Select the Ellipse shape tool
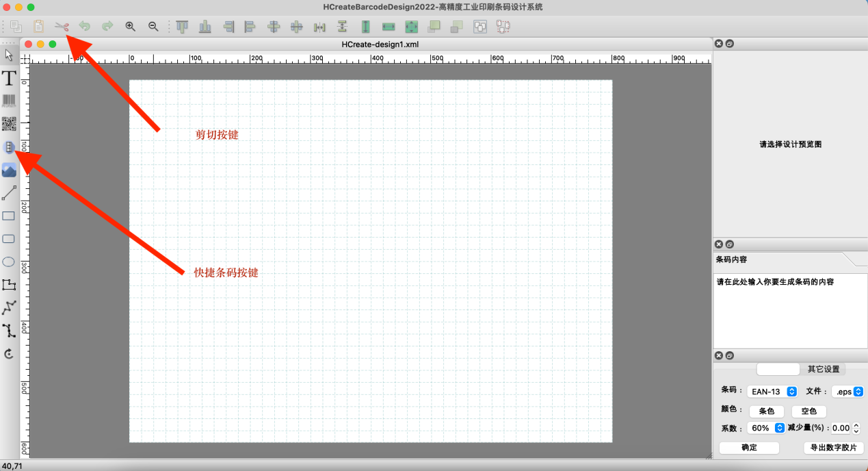 point(9,262)
